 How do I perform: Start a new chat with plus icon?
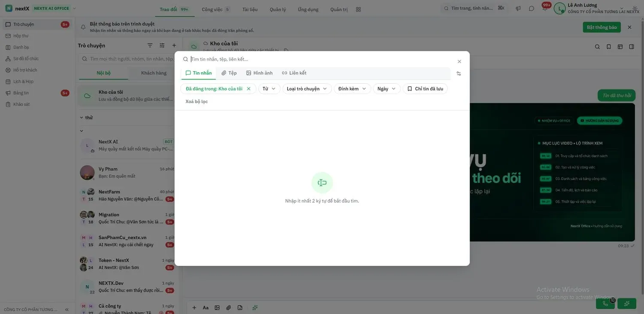tap(174, 46)
